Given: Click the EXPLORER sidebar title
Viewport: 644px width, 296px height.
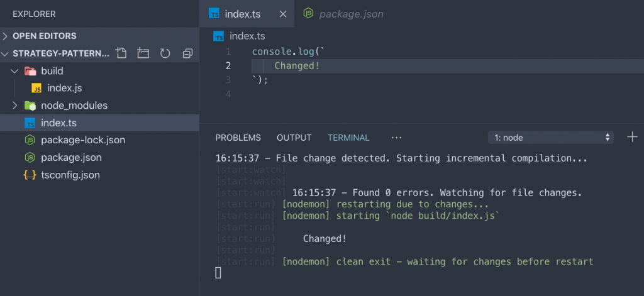Looking at the screenshot, I should pyautogui.click(x=34, y=14).
